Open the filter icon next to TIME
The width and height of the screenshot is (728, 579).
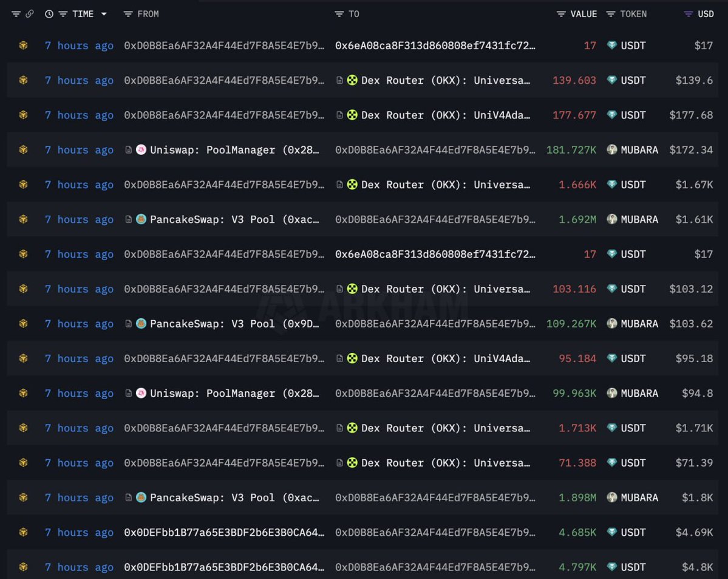pyautogui.click(x=63, y=14)
